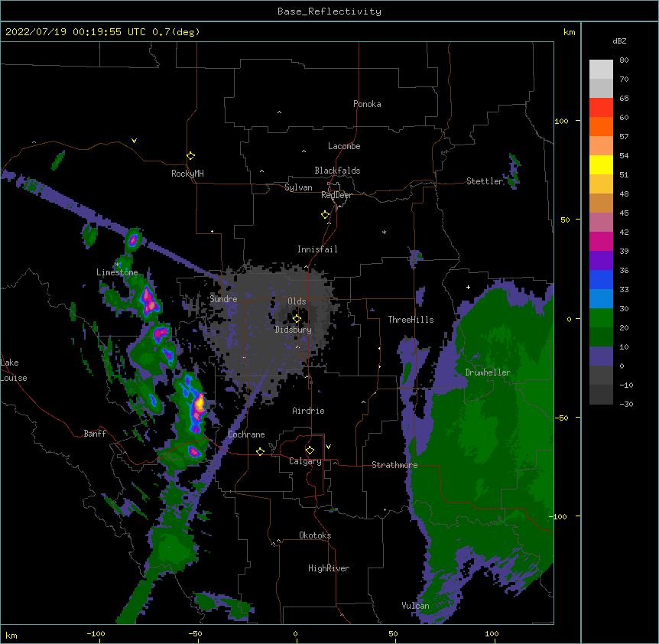659x644 pixels.
Task: Pick the white 70-80 dBZ legend swatch
Action: [601, 69]
